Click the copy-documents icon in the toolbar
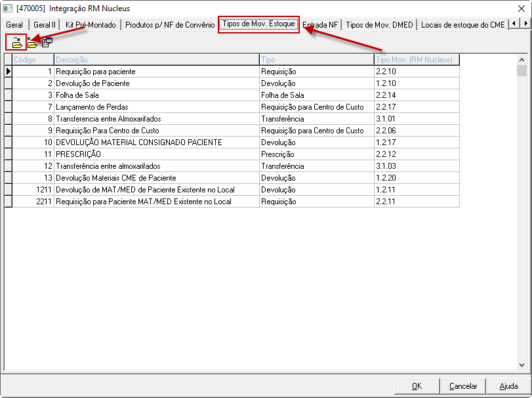 click(x=47, y=43)
